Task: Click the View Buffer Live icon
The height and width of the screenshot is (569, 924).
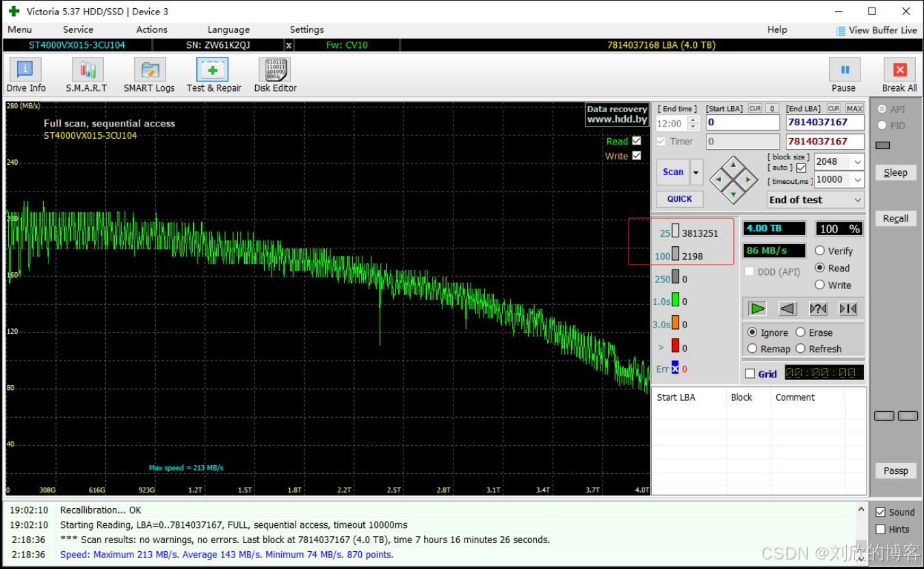Action: coord(841,31)
